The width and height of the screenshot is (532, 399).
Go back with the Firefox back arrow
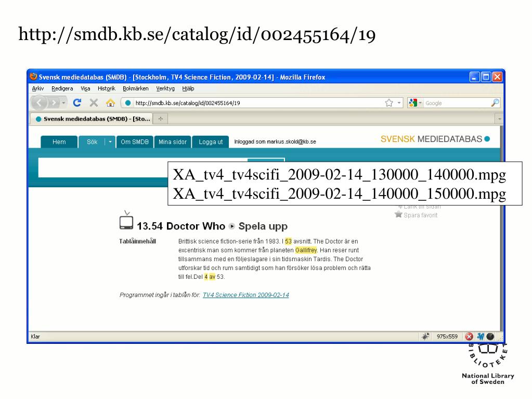(x=39, y=103)
